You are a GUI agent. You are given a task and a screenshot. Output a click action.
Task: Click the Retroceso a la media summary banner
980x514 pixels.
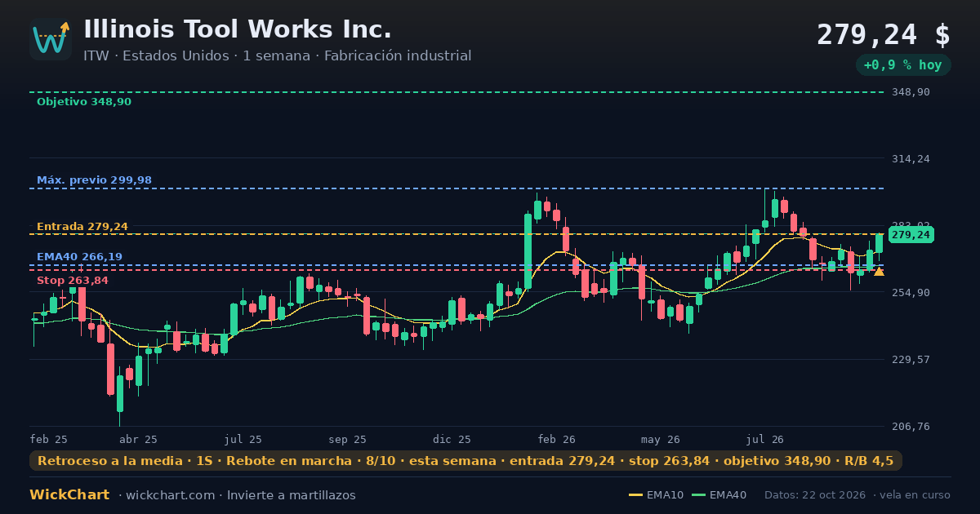(x=465, y=461)
